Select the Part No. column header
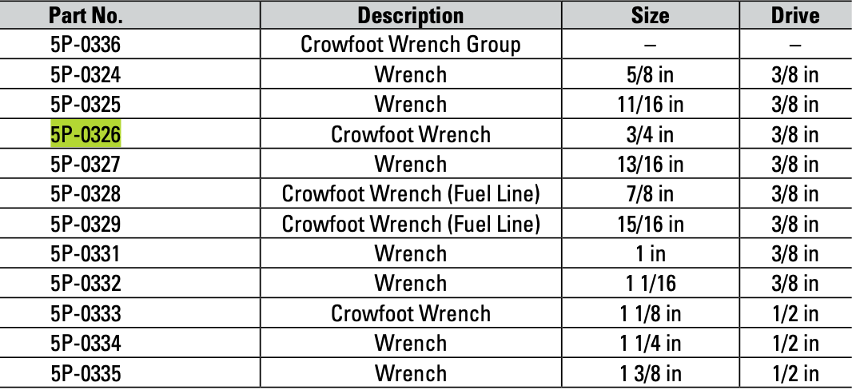868x390 pixels. coord(86,15)
